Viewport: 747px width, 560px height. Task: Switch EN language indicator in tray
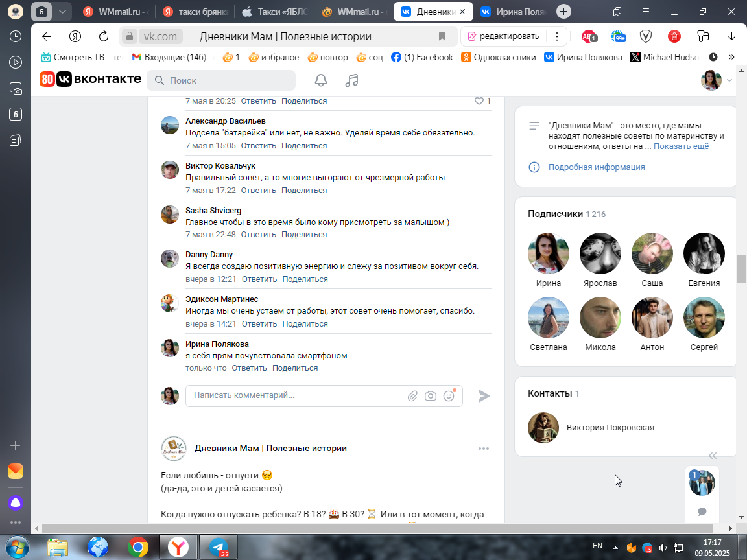[597, 546]
